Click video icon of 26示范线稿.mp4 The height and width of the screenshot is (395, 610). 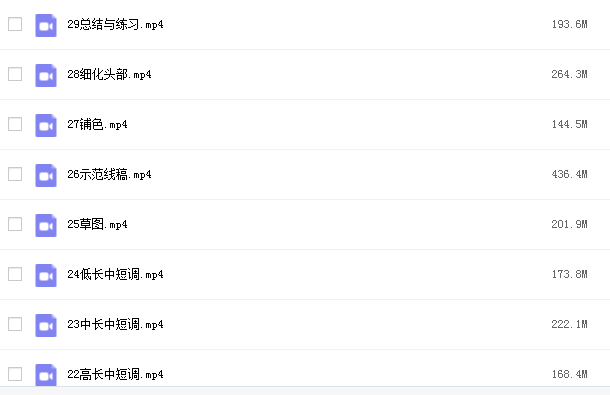tap(46, 175)
